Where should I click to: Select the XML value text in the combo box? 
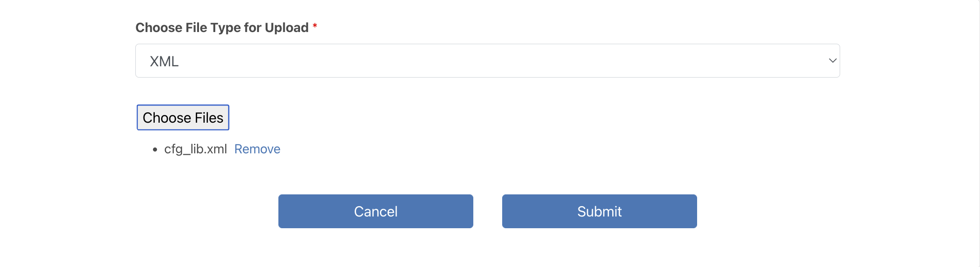[164, 61]
